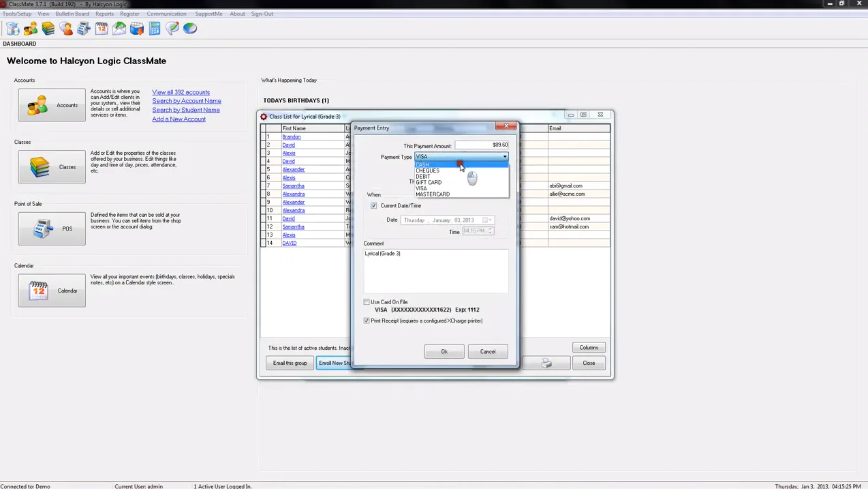Select MASTERCARD from the Payment Type dropdown
868x489 pixels.
click(433, 194)
